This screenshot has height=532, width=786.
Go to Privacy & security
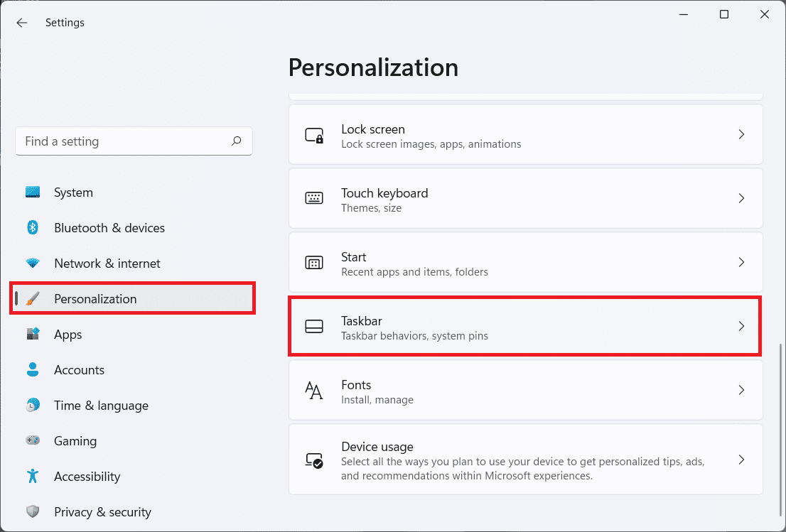tap(134, 512)
